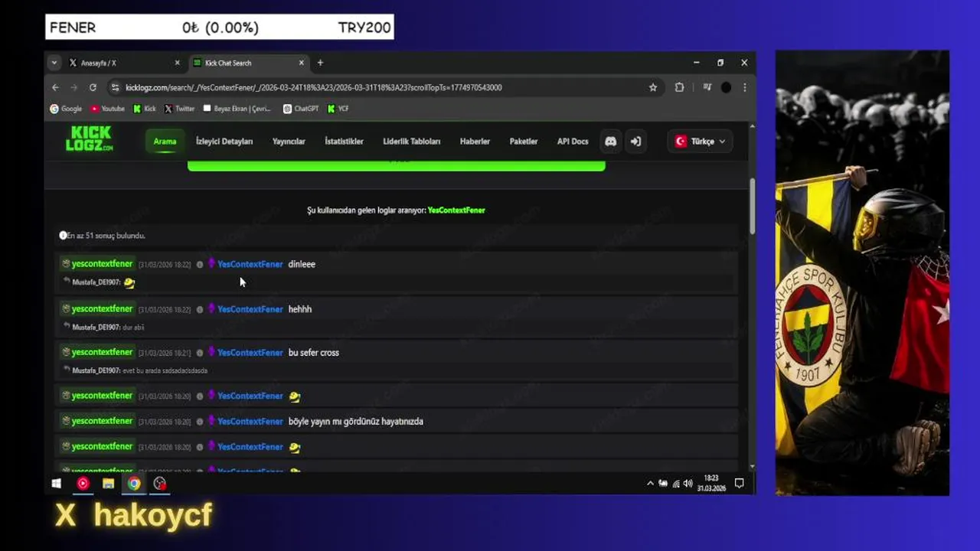
Task: Open the Beyaz Ekran bookmark
Action: click(237, 109)
